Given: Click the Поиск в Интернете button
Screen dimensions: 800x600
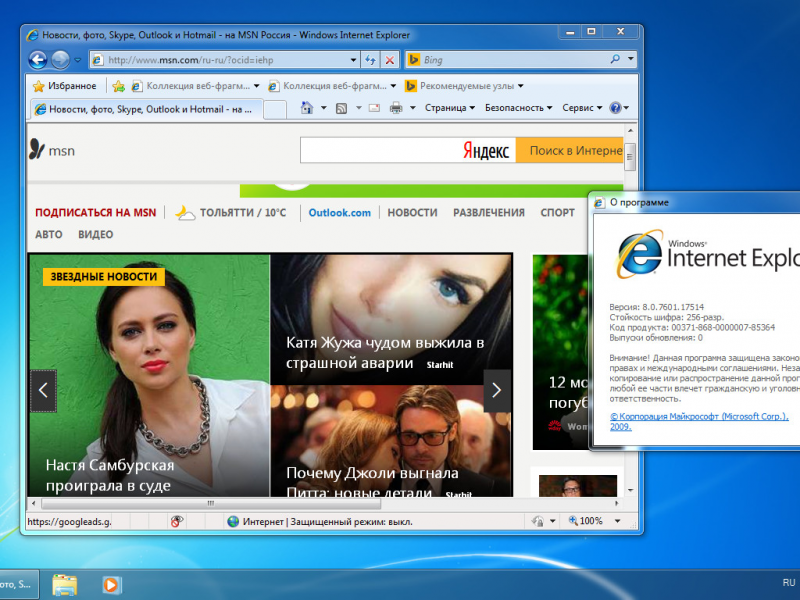Looking at the screenshot, I should click(569, 151).
